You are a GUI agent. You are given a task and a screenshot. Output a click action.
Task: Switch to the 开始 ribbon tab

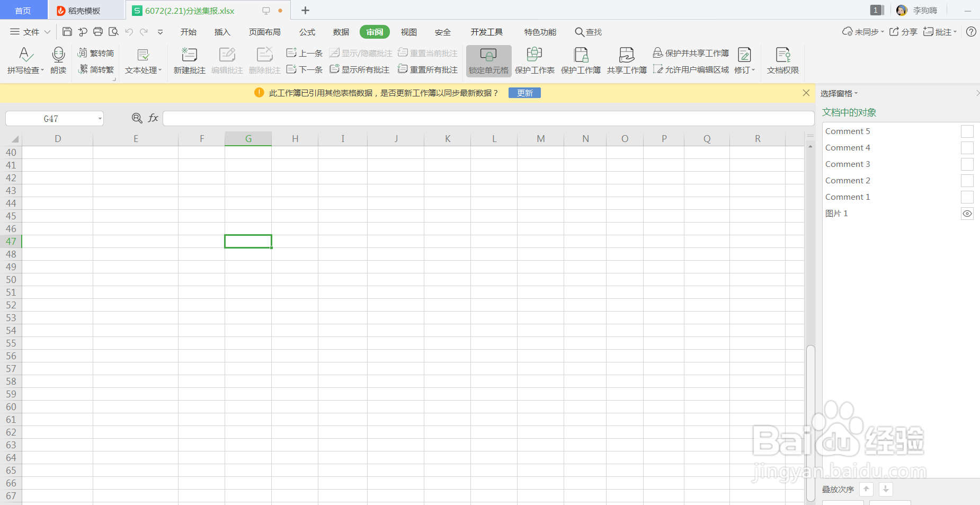(x=188, y=32)
